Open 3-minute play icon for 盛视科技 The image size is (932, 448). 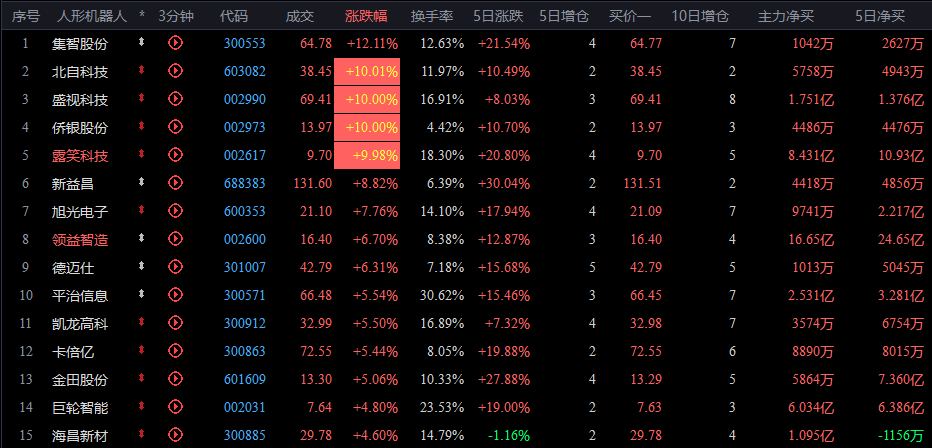point(175,99)
